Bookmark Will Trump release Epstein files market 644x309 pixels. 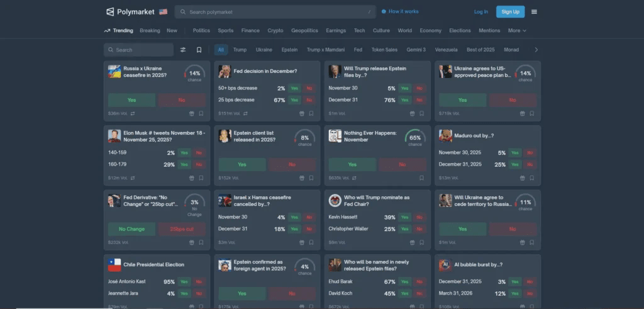(422, 113)
